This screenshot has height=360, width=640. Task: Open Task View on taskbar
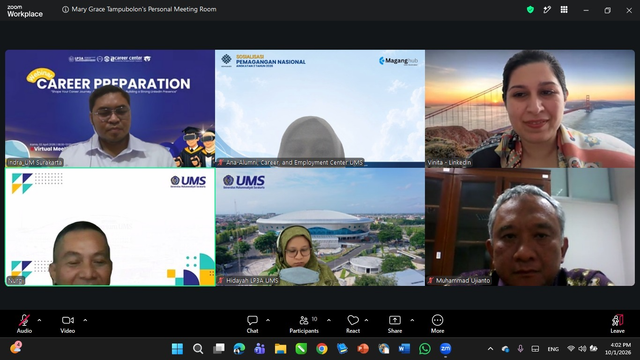click(219, 349)
